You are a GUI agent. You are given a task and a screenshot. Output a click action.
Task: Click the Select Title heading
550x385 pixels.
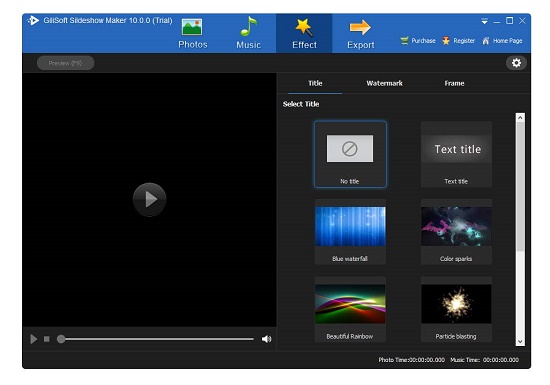click(x=301, y=104)
